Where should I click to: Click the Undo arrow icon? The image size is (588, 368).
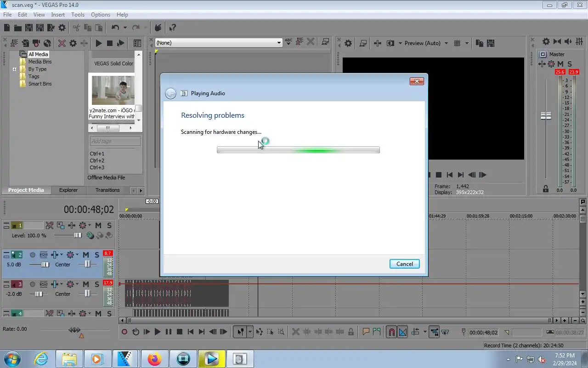click(x=115, y=28)
